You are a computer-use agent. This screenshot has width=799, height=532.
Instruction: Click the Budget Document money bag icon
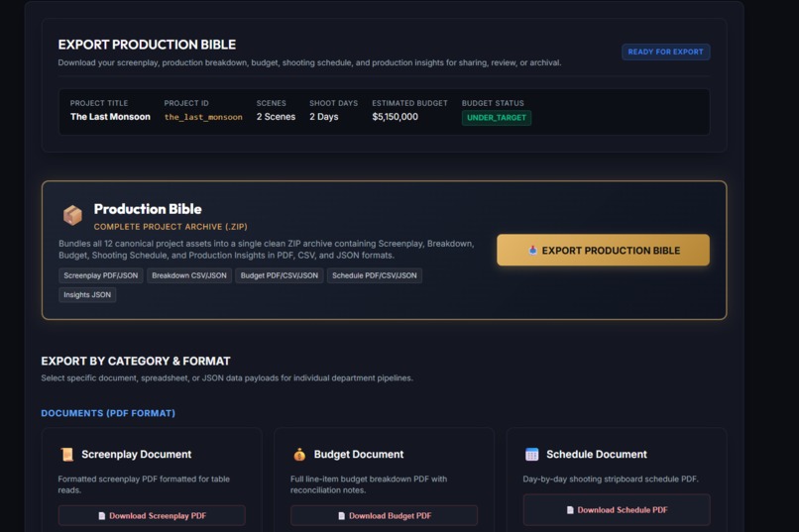coord(299,454)
